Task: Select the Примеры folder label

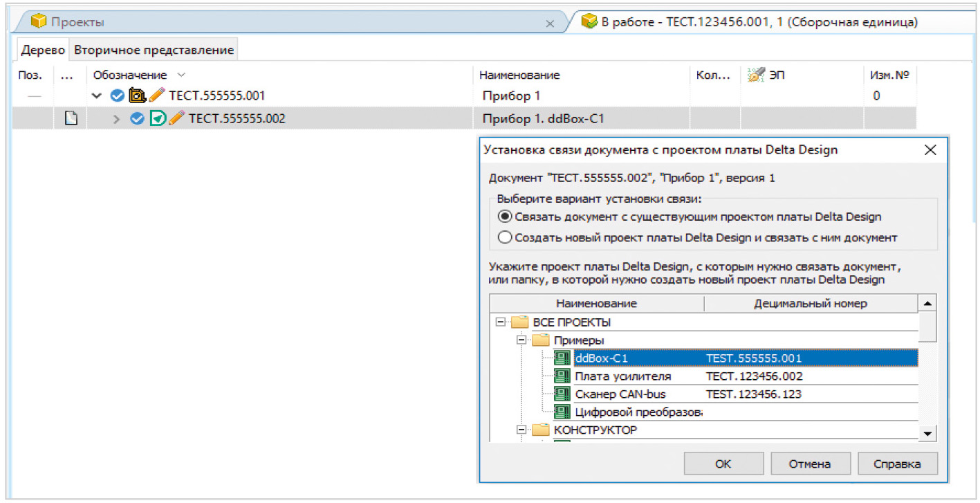Action: 579,340
